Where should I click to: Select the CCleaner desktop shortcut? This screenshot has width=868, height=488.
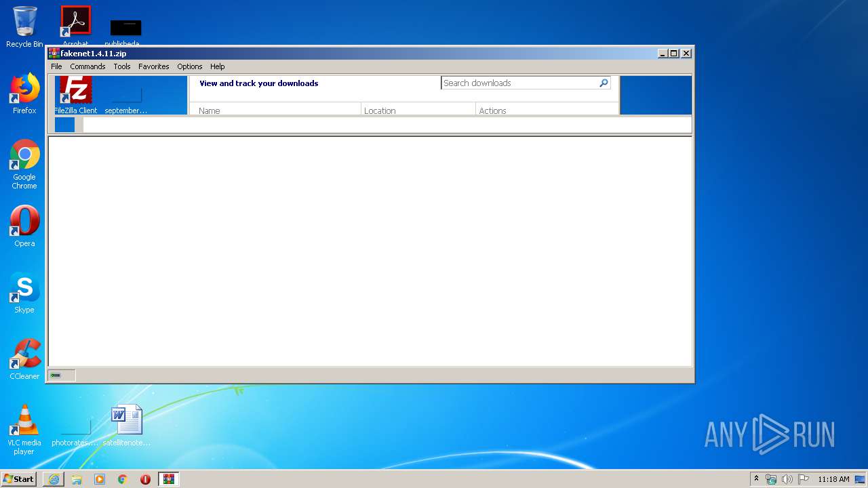click(24, 359)
